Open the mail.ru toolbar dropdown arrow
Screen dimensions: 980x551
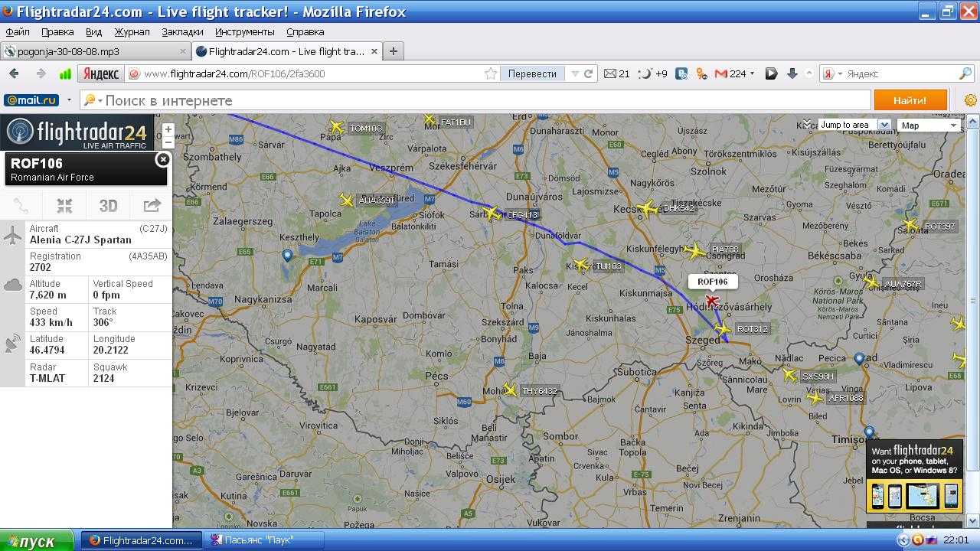(69, 100)
